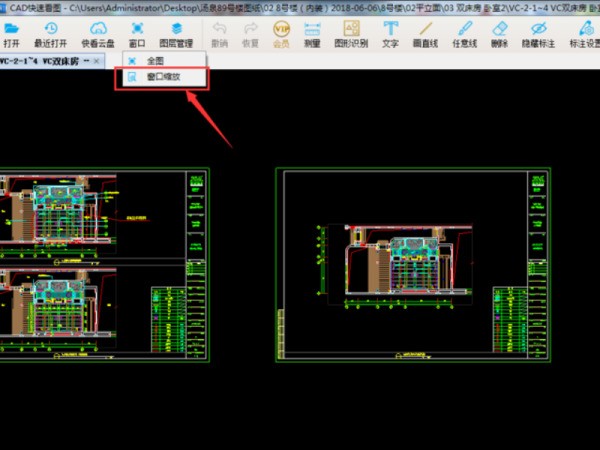600x450 pixels.
Task: Click the 撤销 undo arrow
Action: click(220, 34)
